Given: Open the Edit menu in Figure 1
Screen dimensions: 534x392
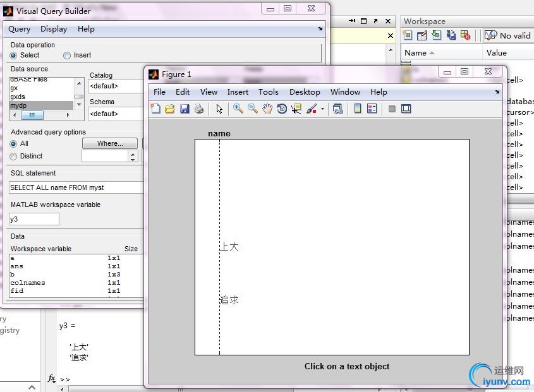Looking at the screenshot, I should click(183, 92).
